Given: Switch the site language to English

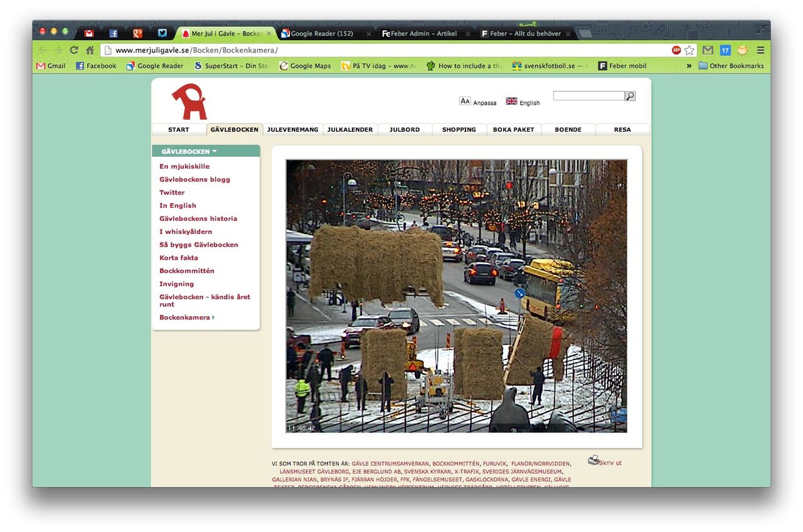Looking at the screenshot, I should (523, 102).
